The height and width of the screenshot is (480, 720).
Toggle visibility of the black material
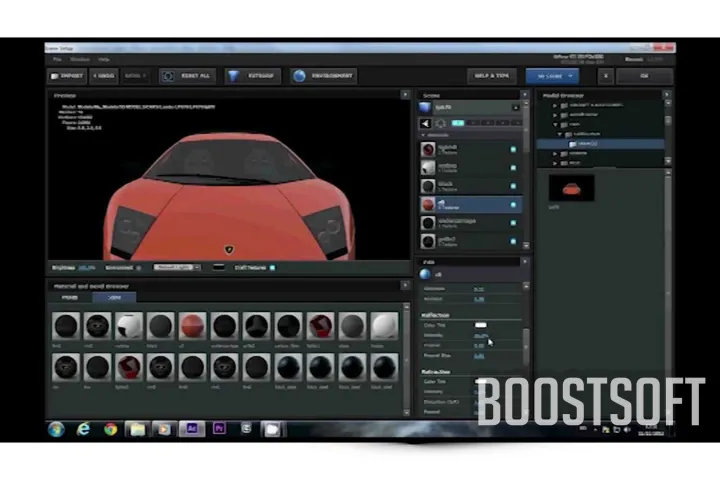point(513,186)
